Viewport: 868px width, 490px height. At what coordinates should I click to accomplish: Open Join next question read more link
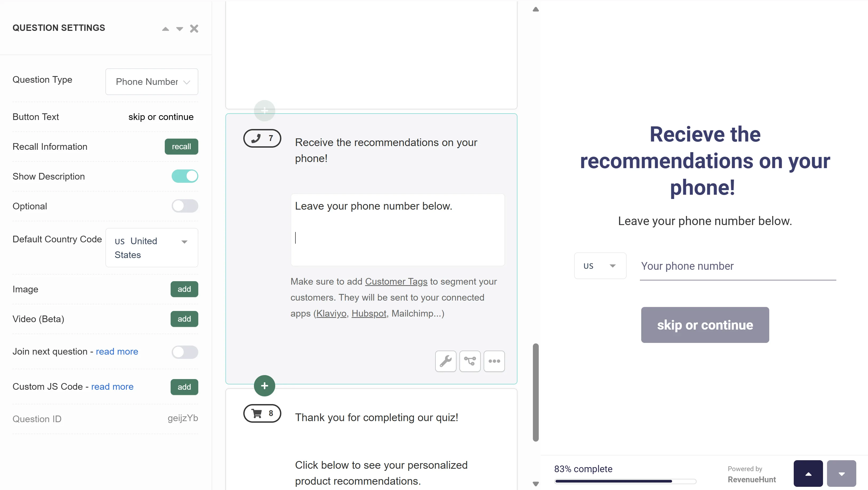click(117, 351)
